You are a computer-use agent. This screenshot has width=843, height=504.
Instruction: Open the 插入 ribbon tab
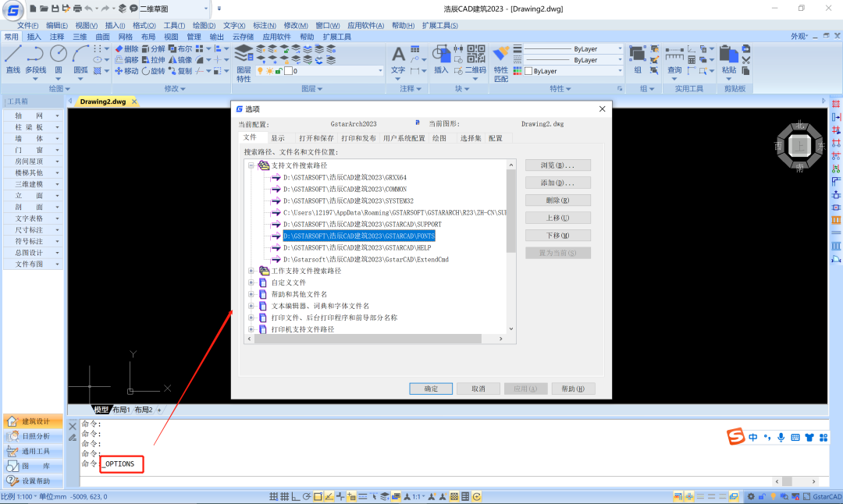(x=34, y=37)
